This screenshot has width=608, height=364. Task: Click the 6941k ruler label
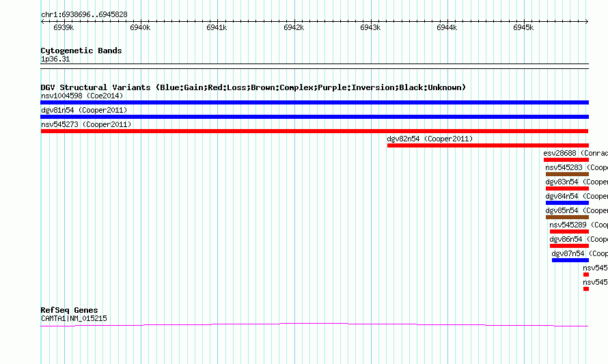[x=217, y=27]
